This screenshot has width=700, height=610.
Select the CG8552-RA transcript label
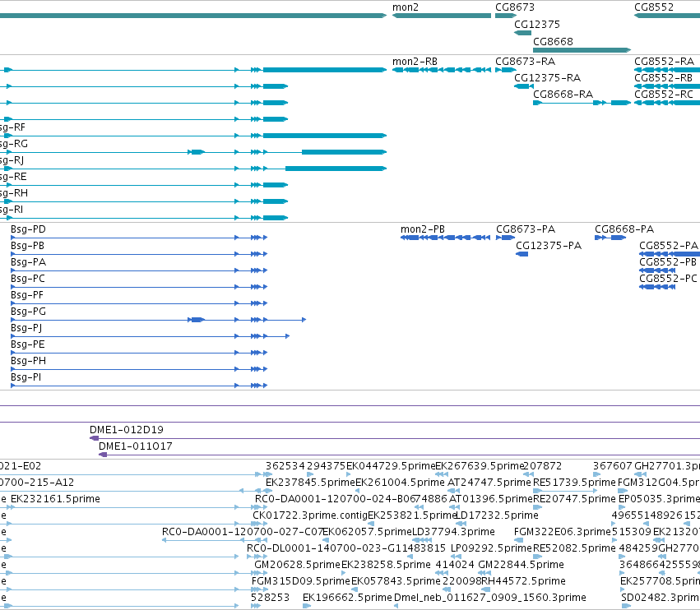(665, 62)
